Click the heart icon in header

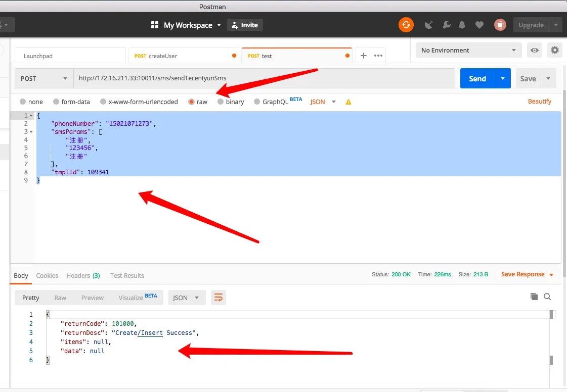pyautogui.click(x=479, y=25)
